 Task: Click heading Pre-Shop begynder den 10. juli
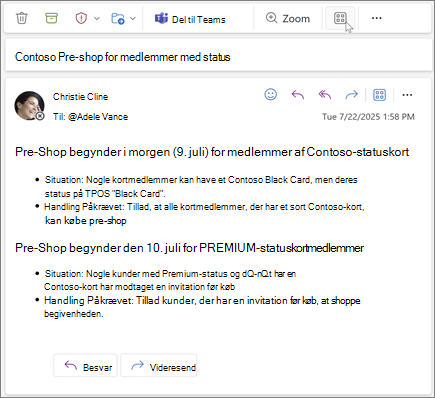click(x=189, y=248)
